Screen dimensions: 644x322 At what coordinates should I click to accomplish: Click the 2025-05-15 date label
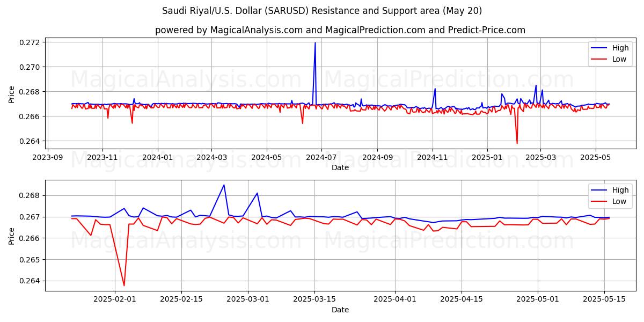[604, 299]
